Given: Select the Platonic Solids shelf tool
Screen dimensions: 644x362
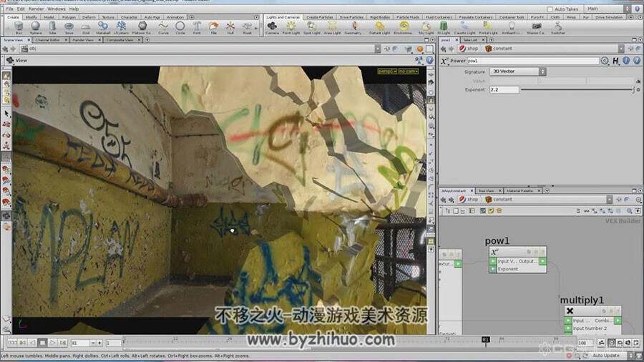Looking at the screenshot, I should (x=142, y=28).
